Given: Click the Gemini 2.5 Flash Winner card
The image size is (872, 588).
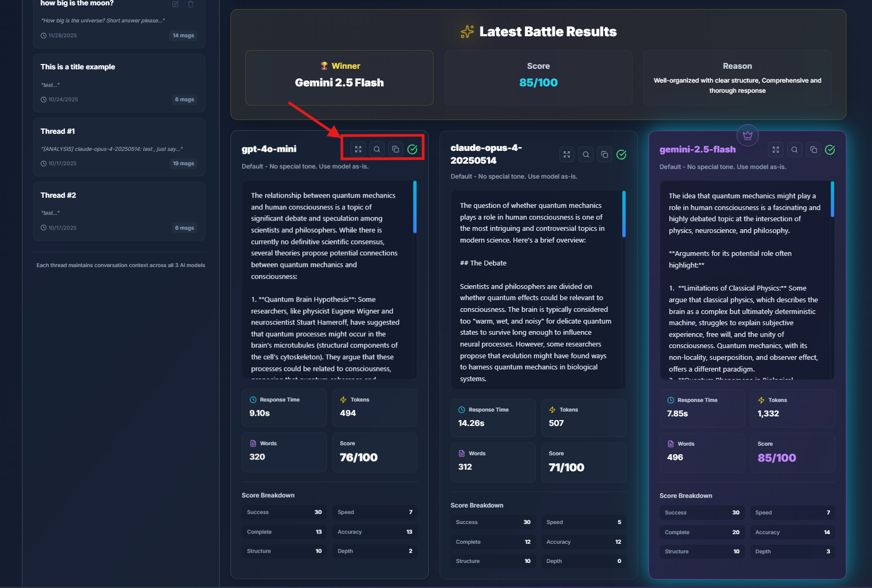Looking at the screenshot, I should click(339, 78).
